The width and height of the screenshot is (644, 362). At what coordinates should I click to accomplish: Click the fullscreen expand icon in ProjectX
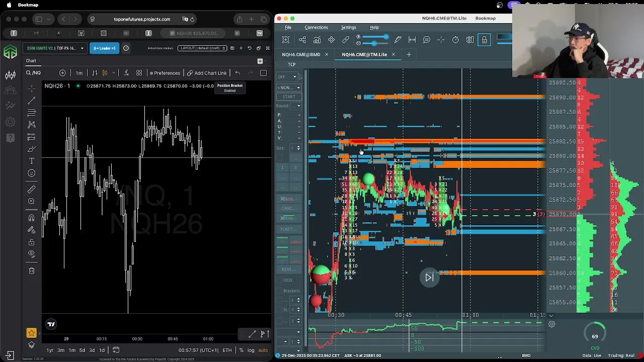pos(268,48)
